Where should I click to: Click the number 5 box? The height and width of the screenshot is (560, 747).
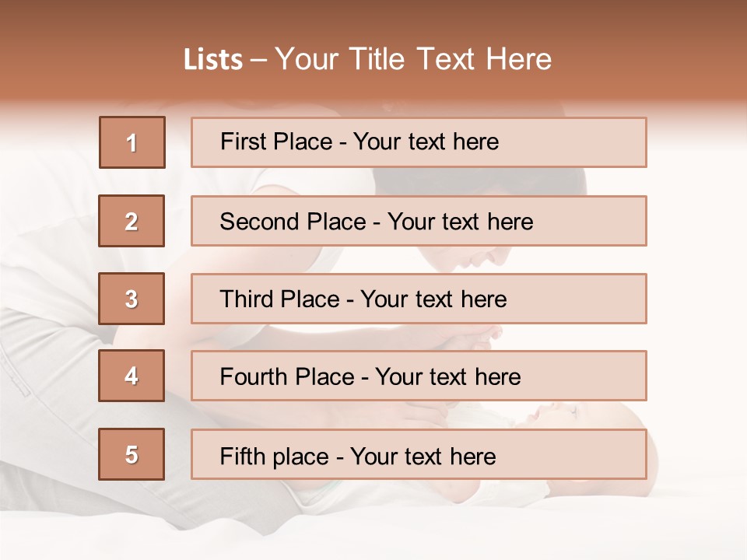click(132, 454)
